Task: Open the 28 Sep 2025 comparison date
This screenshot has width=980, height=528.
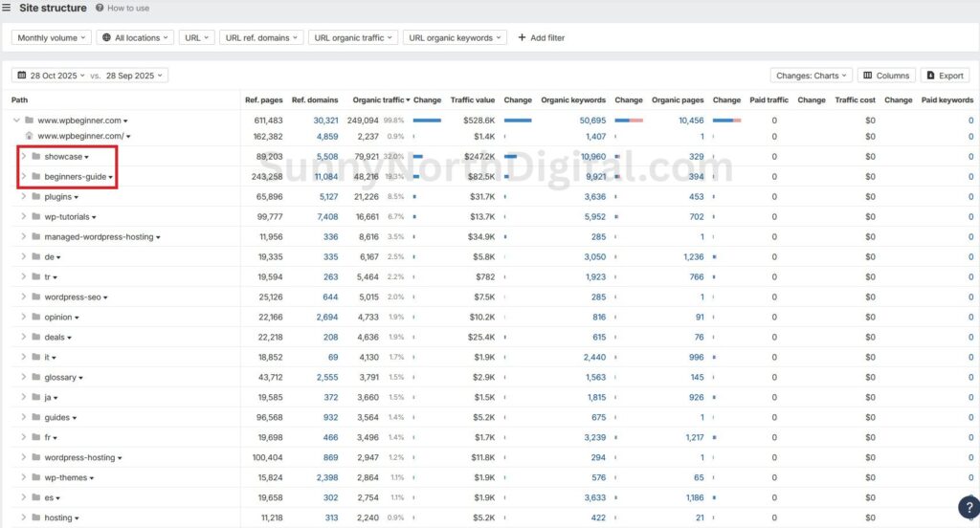Action: [x=134, y=76]
